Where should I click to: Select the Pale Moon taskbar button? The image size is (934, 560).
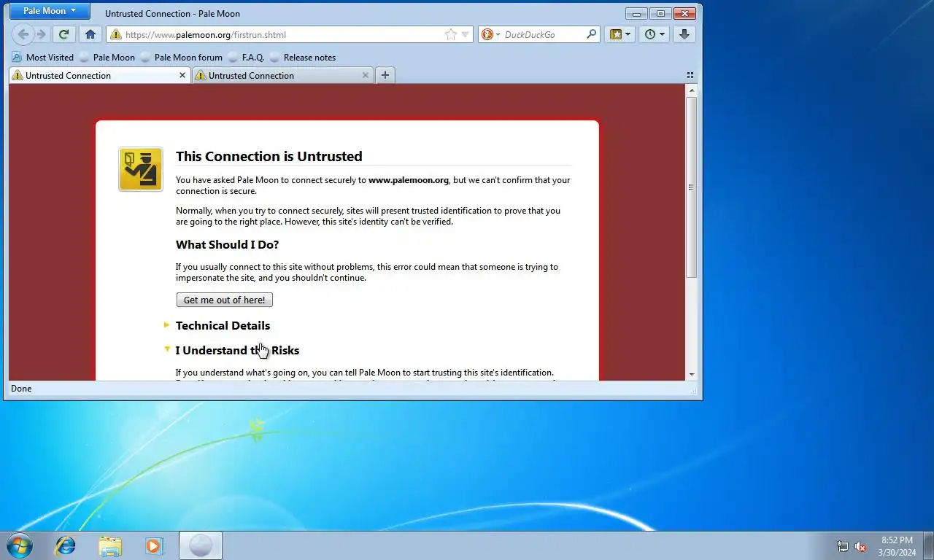coord(201,545)
